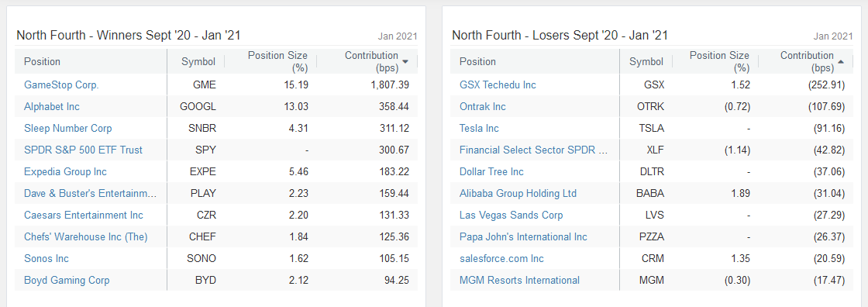This screenshot has width=868, height=307.
Task: Open the GSX Techedu Inc link
Action: [498, 85]
